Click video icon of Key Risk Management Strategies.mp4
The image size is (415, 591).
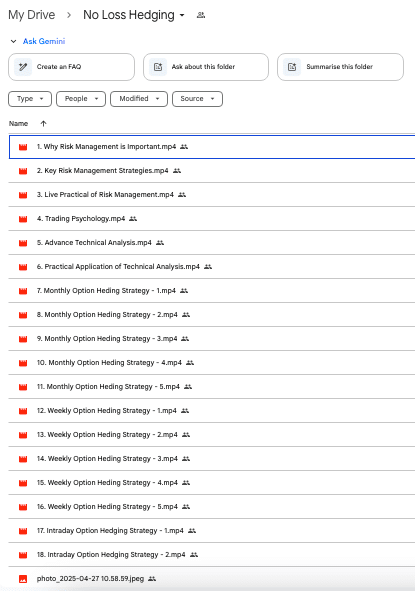click(23, 171)
